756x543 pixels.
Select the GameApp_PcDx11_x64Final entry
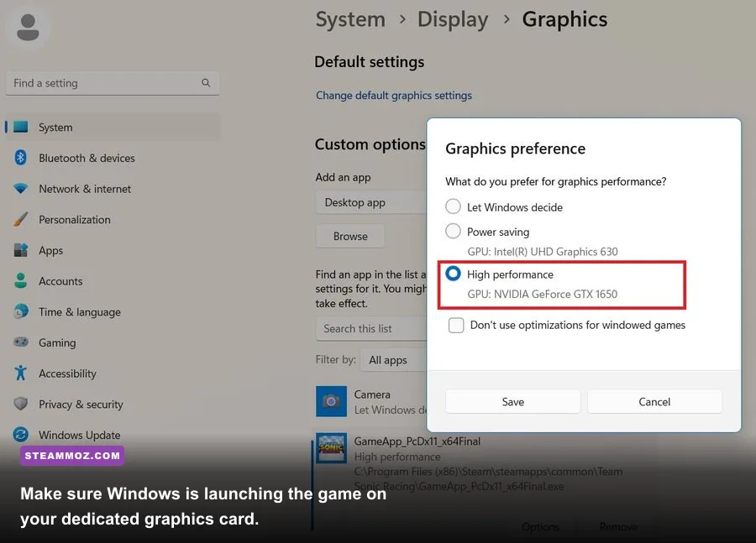coord(417,441)
